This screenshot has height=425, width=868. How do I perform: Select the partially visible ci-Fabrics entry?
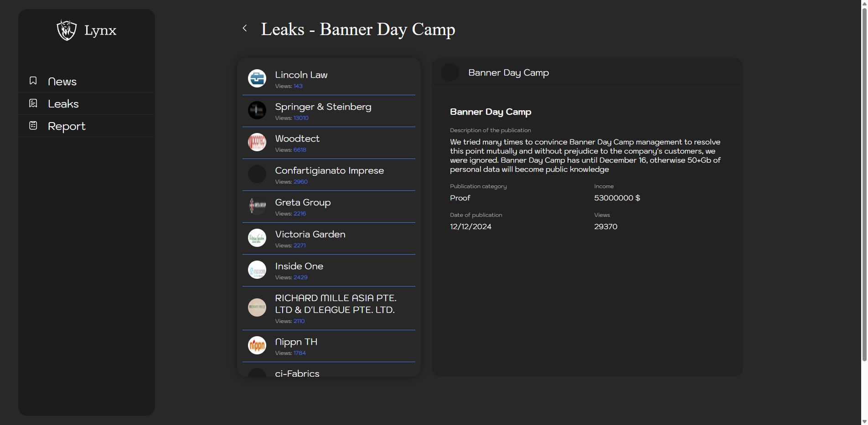(297, 373)
